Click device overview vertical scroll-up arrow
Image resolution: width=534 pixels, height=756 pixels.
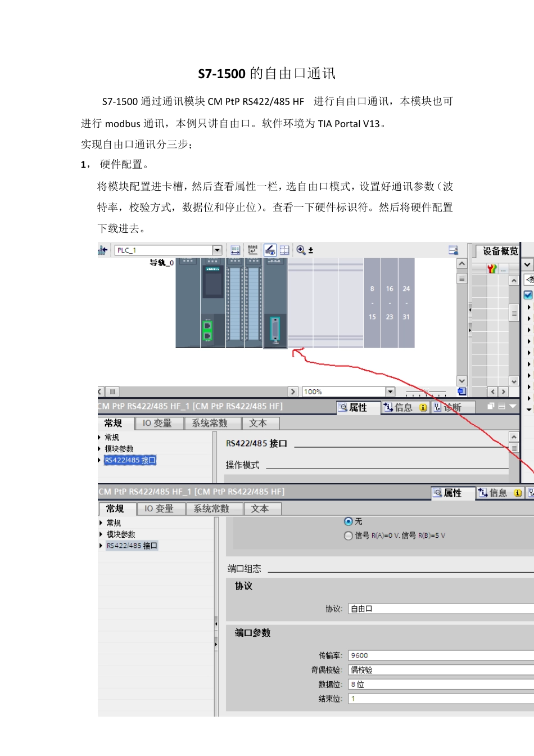pyautogui.click(x=514, y=280)
